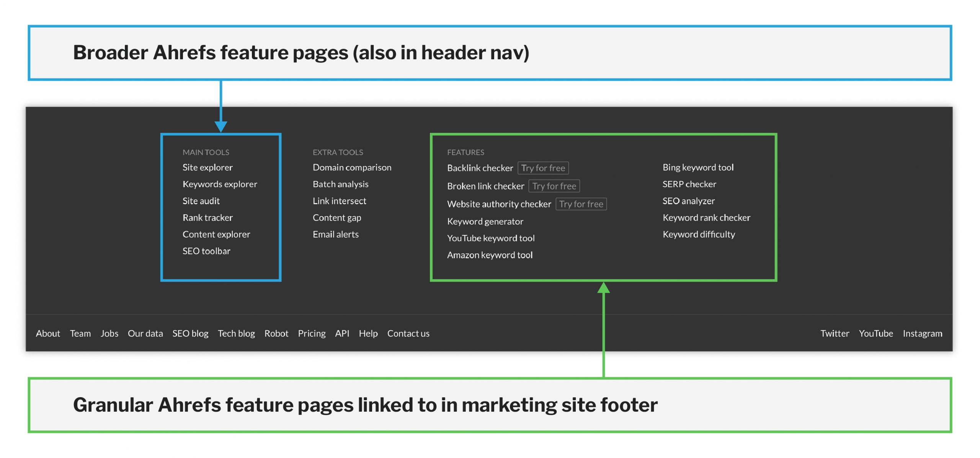Open the Amazon keyword tool link
Viewport: 980px width, 458px height.
(x=490, y=255)
